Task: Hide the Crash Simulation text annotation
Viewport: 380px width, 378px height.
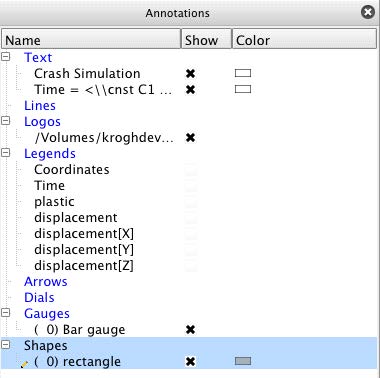Action: [190, 73]
